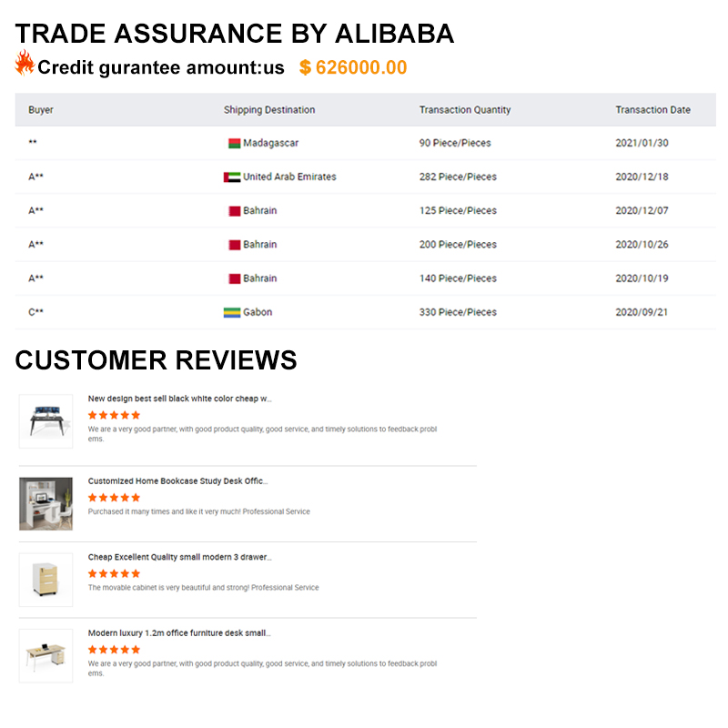
Task: Open the 3 drawer movable cabinet thumbnail
Action: click(45, 580)
